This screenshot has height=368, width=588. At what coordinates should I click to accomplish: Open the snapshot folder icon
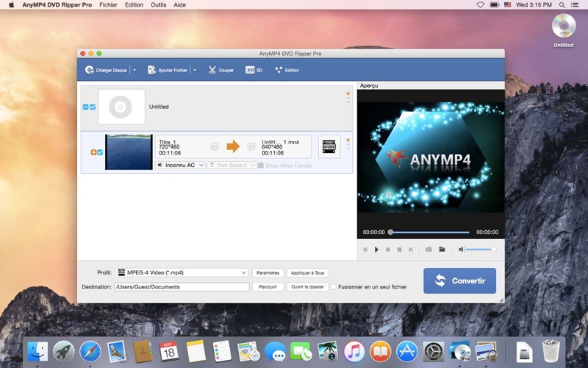coord(442,250)
